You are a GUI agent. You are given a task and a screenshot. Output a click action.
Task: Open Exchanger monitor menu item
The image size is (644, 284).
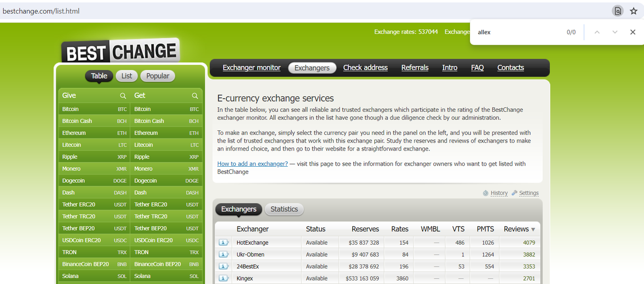point(252,68)
